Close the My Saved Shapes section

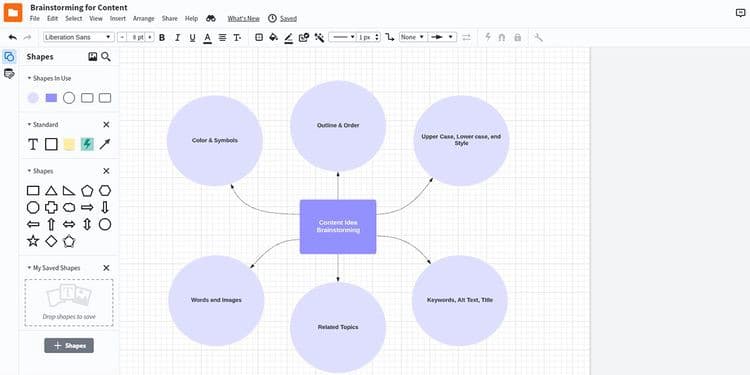click(106, 268)
